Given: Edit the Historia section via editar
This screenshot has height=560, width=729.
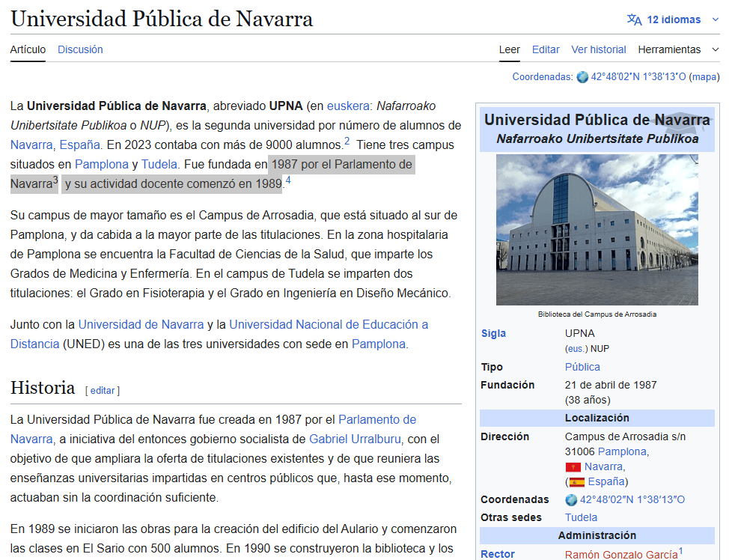Looking at the screenshot, I should tap(103, 391).
